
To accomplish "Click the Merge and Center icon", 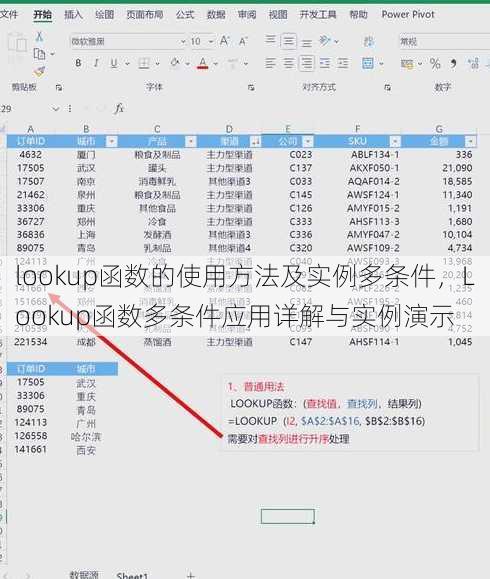I will (x=368, y=63).
